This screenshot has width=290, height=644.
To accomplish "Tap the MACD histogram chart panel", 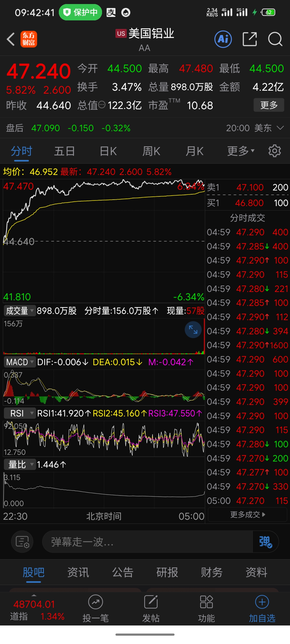I will pos(104,387).
